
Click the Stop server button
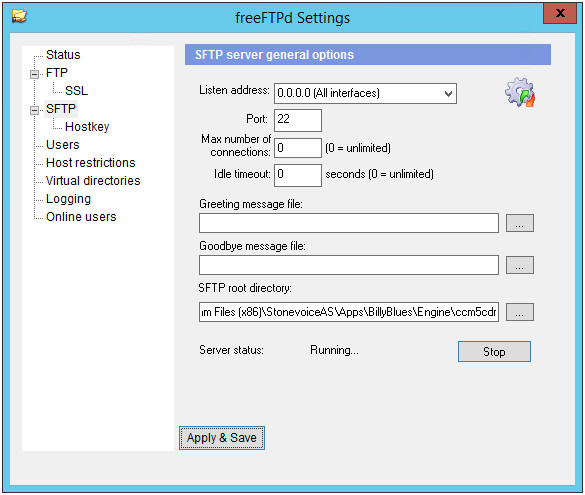[494, 351]
